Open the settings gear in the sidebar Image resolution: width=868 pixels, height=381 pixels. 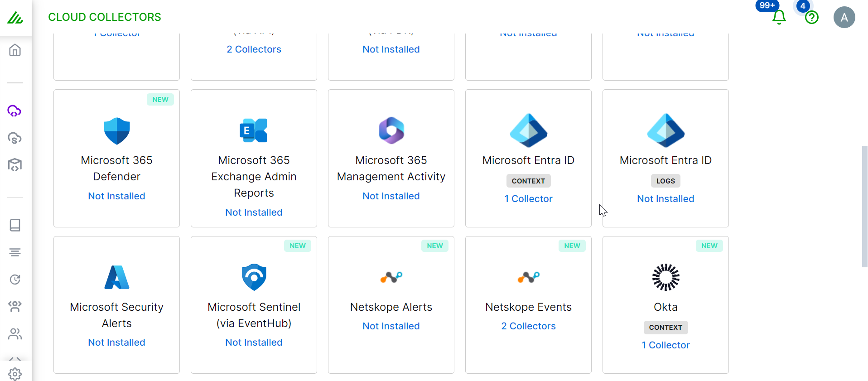pos(15,374)
